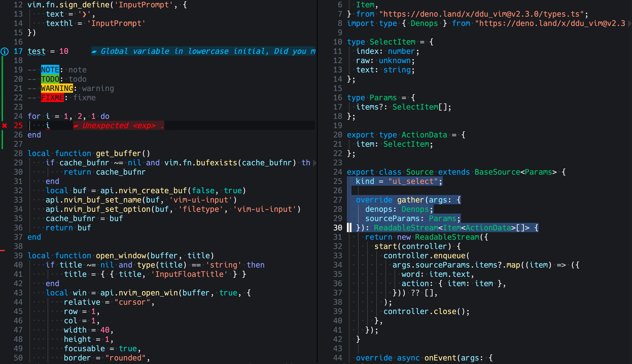Click the block cursor on right pane line 30
Screen dimensions: 632x364
349,228
